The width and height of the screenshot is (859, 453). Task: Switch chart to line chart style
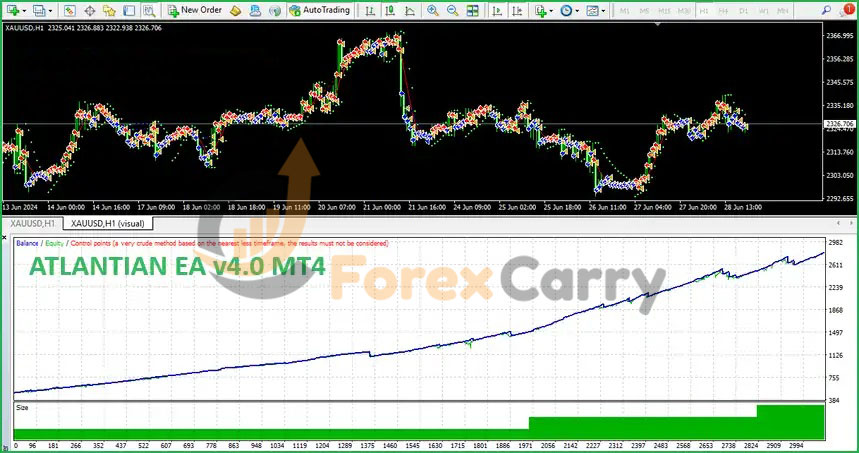[x=410, y=10]
